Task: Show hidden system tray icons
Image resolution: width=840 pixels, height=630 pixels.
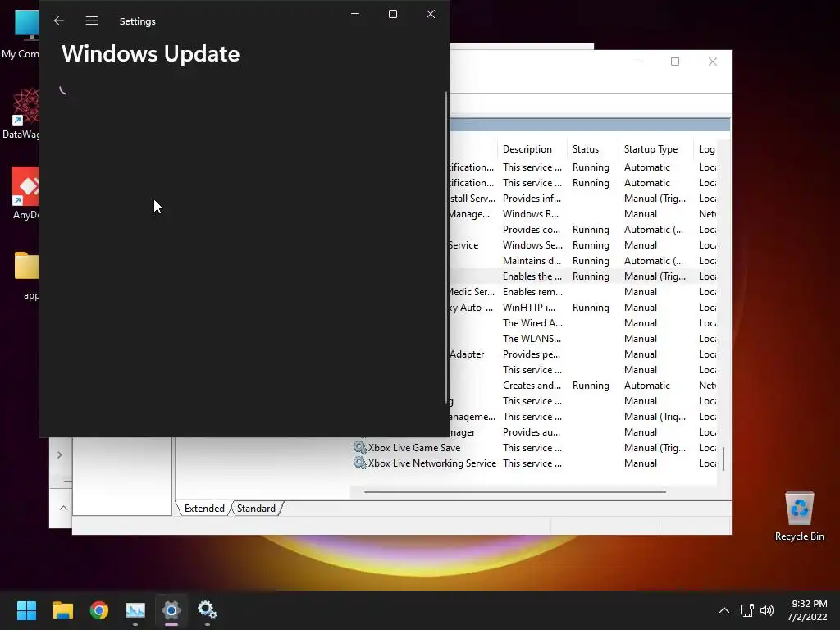Action: click(x=724, y=610)
